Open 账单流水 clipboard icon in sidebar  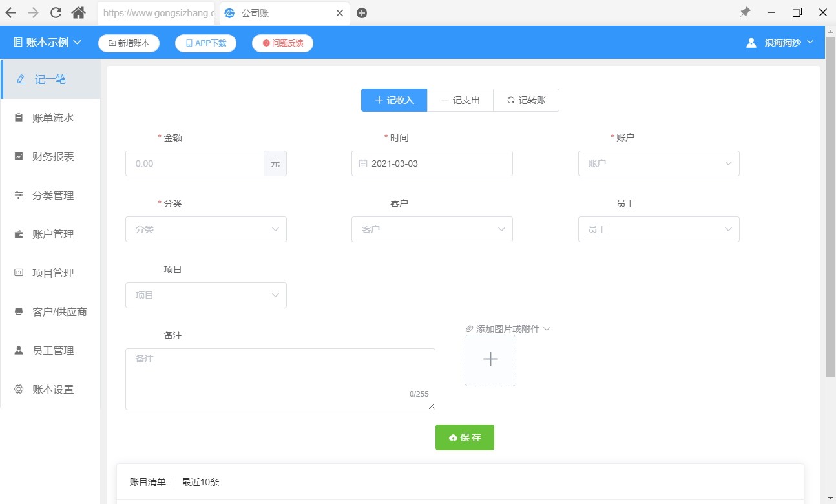[19, 118]
